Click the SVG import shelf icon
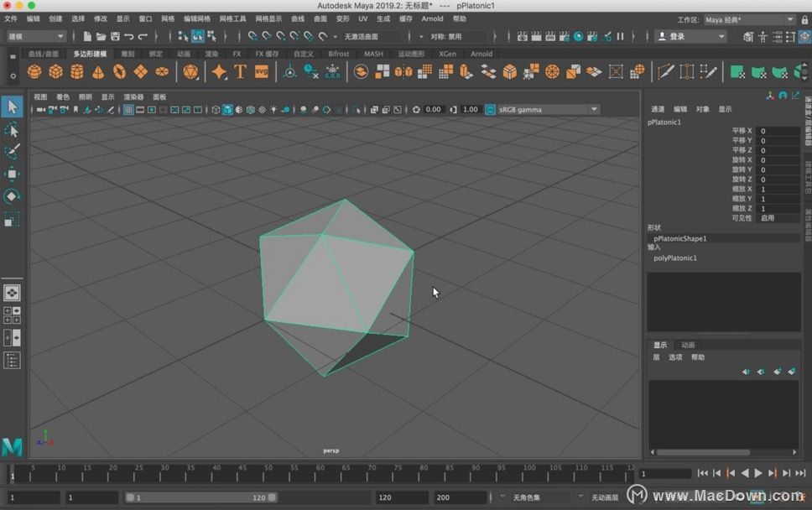Screen dimensions: 812x510 [262, 71]
